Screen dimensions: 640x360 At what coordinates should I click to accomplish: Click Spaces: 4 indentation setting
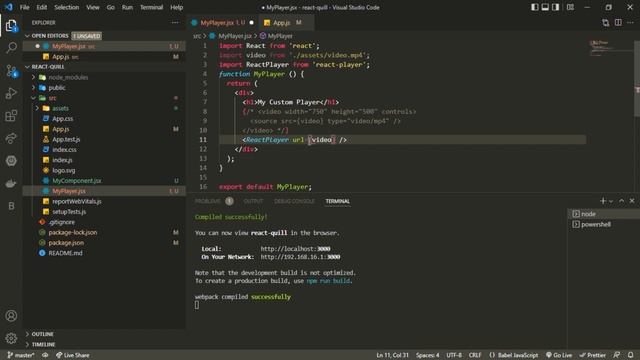(x=428, y=355)
